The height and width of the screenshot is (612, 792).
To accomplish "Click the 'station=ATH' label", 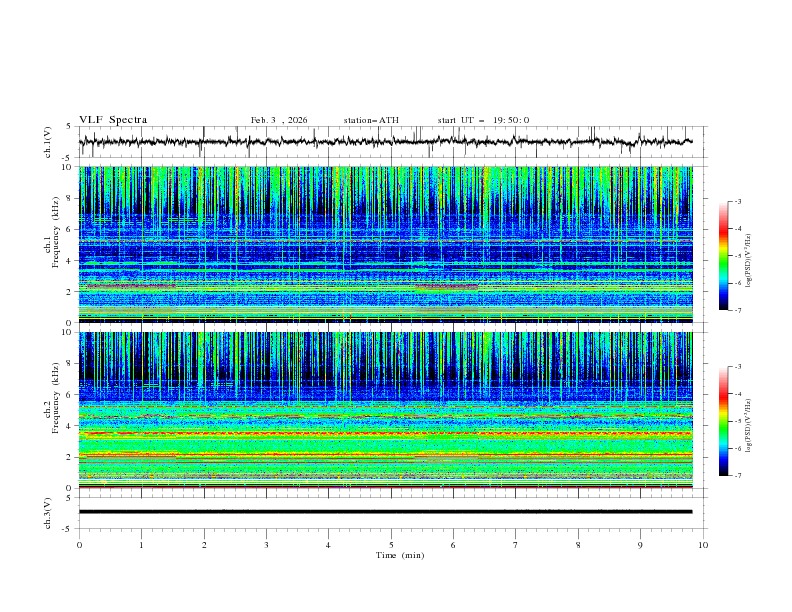I will tap(371, 120).
